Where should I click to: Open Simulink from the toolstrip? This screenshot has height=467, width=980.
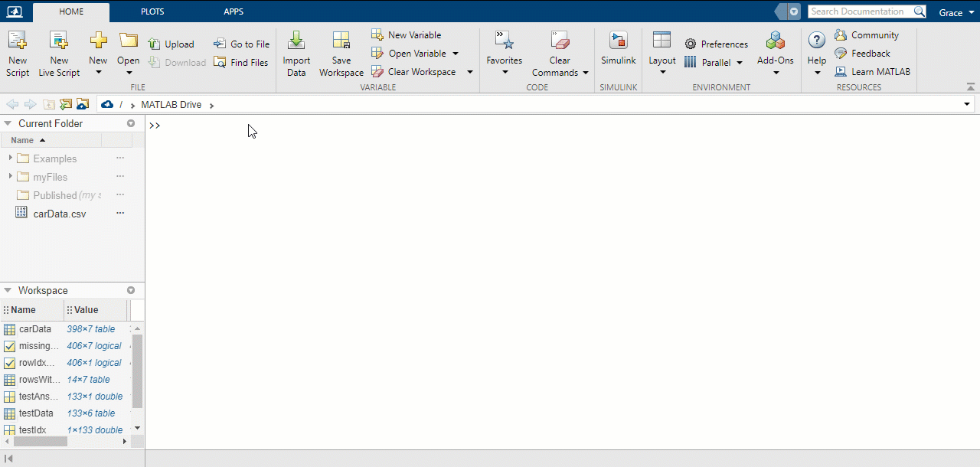coord(618,41)
